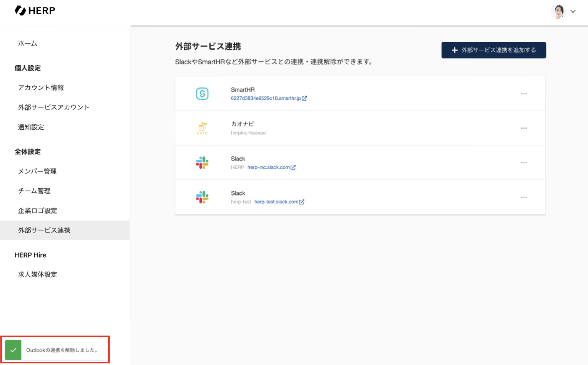Go to ホーム in the sidebar
This screenshot has width=588, height=365.
[27, 43]
